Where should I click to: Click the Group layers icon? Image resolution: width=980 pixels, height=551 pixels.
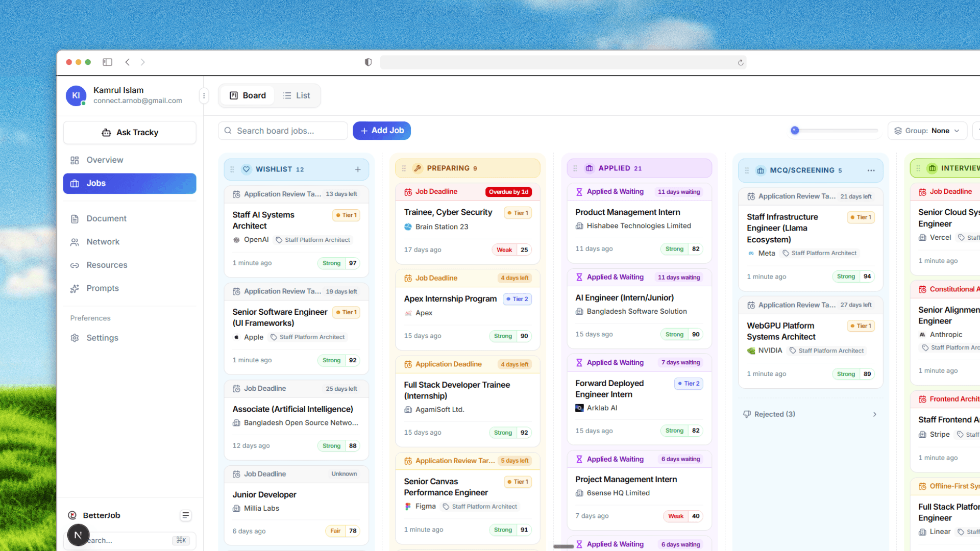tap(898, 131)
